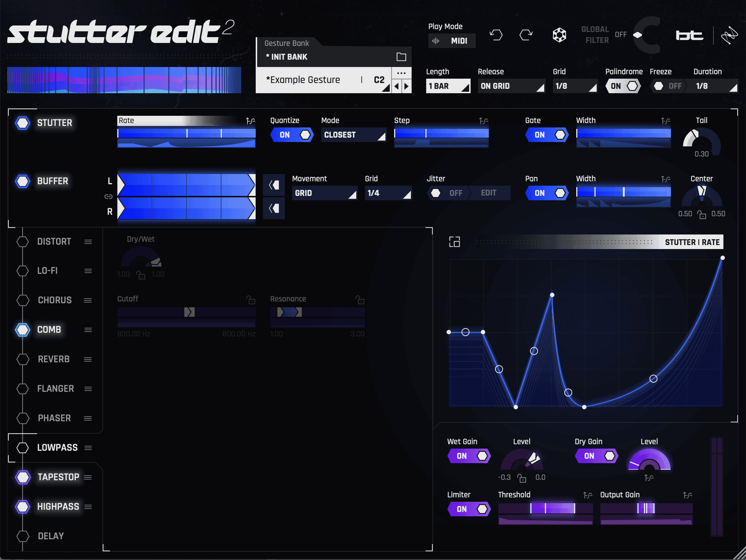Viewport: 746px width, 560px height.
Task: Toggle the Cutoff lock icon
Action: [251, 300]
